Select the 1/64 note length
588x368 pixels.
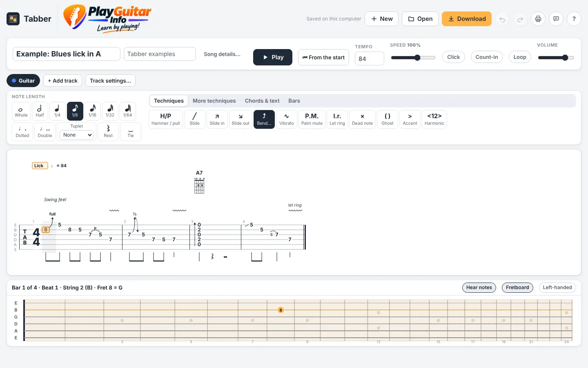click(x=128, y=111)
